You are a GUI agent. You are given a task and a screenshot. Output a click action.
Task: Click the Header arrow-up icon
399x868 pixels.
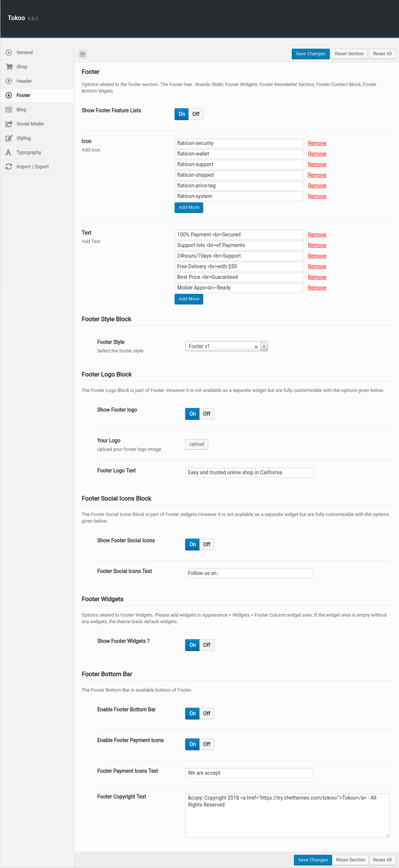(9, 81)
